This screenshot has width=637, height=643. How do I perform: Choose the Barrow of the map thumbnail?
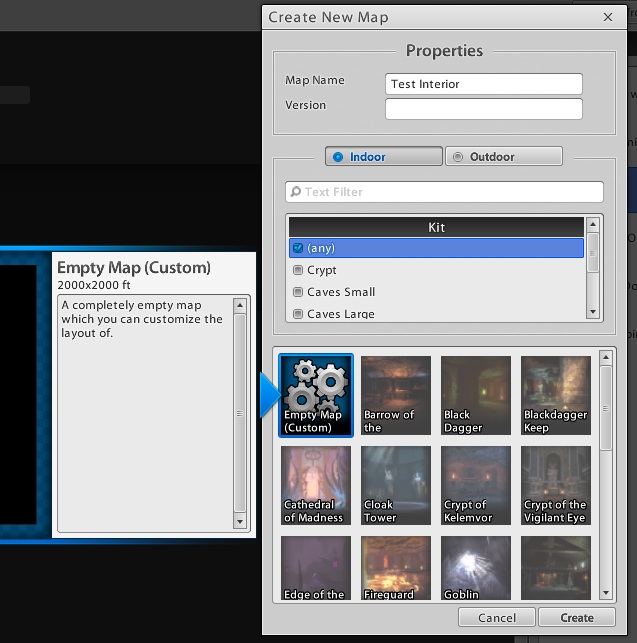[x=396, y=395]
